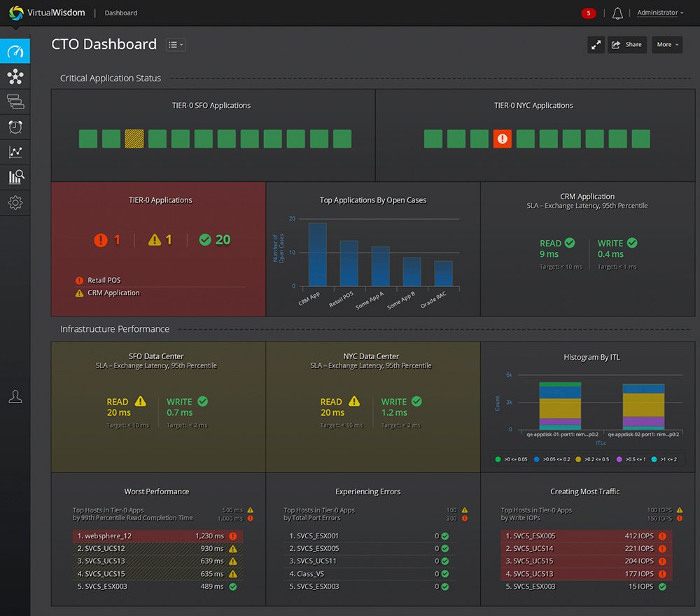Open the Administrator account dropdown

click(659, 13)
